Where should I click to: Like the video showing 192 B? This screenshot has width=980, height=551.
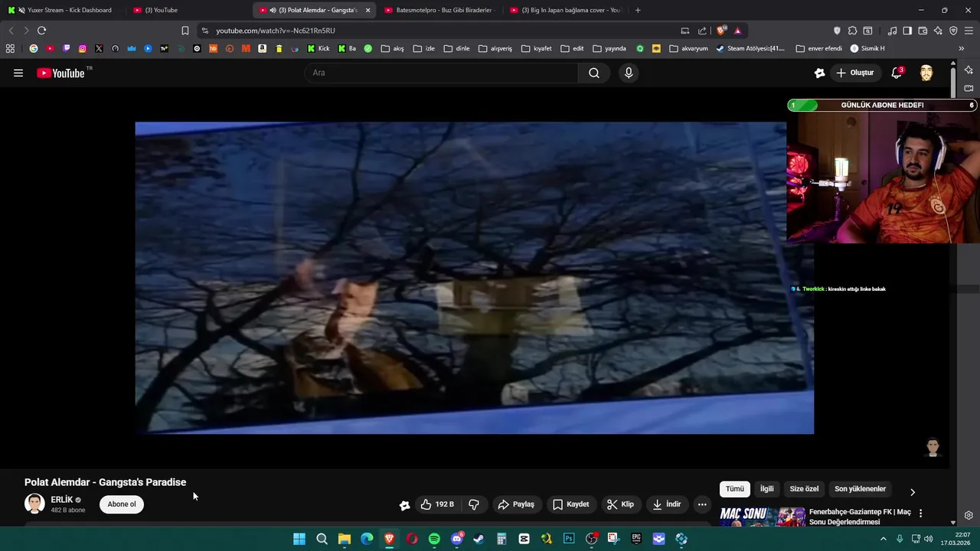point(437,504)
